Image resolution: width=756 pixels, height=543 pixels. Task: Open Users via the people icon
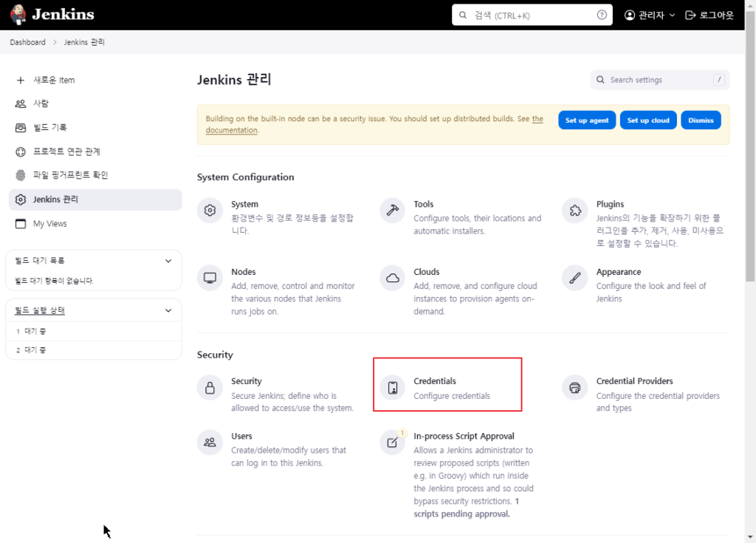210,442
